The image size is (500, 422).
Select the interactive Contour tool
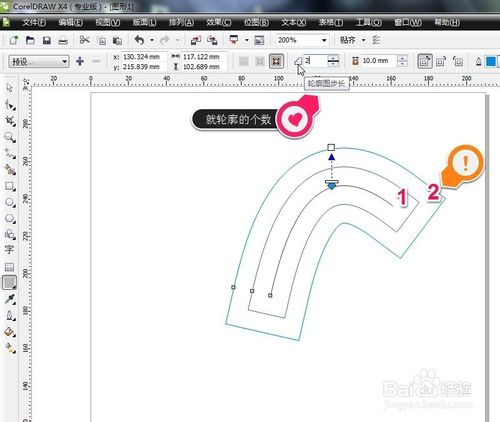pos(9,283)
